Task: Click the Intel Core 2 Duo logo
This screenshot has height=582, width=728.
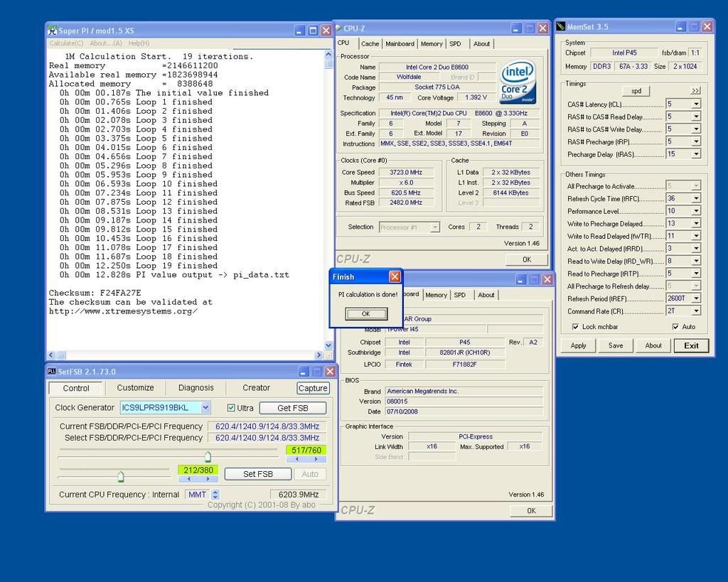Action: (x=518, y=82)
